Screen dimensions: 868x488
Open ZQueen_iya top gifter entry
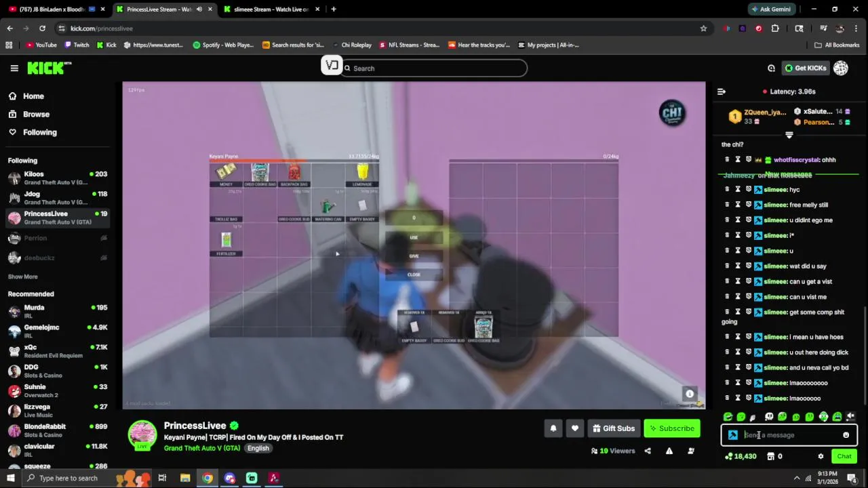(x=757, y=117)
